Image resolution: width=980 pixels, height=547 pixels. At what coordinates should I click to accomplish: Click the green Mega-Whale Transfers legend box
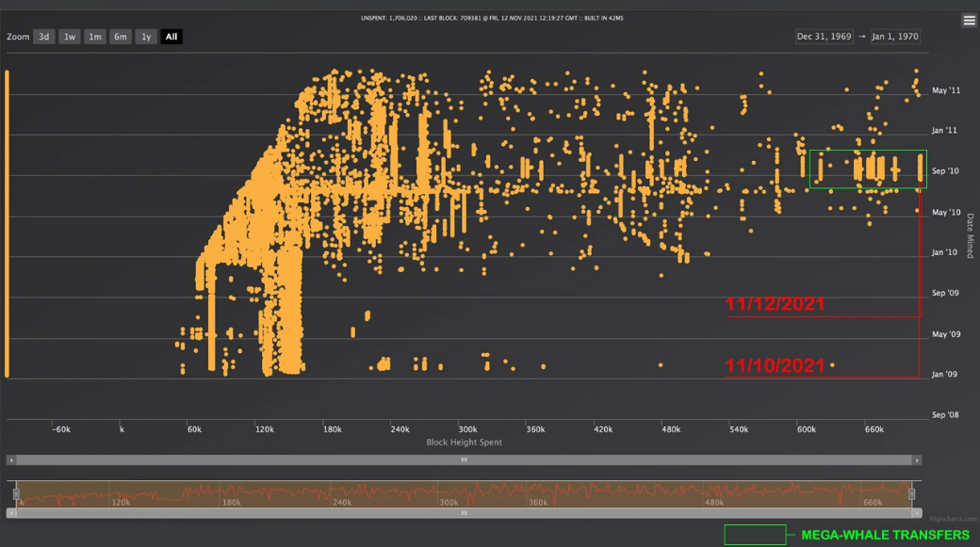755,535
